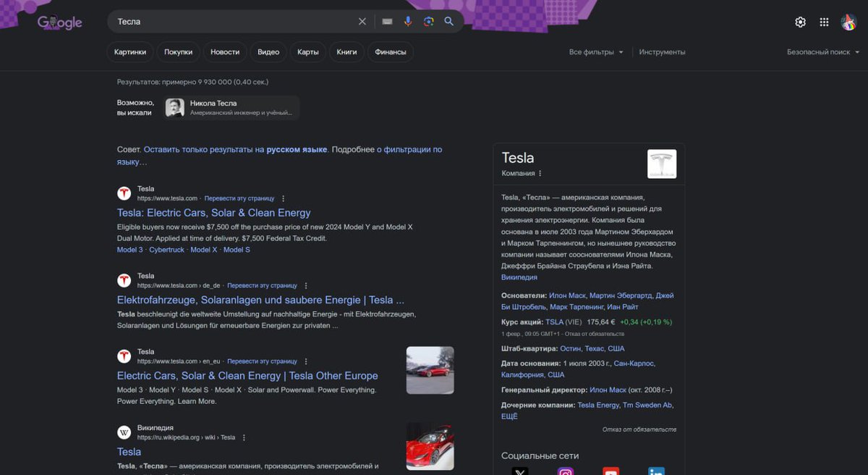Click the Википедия link in knowledge panel

(x=519, y=277)
